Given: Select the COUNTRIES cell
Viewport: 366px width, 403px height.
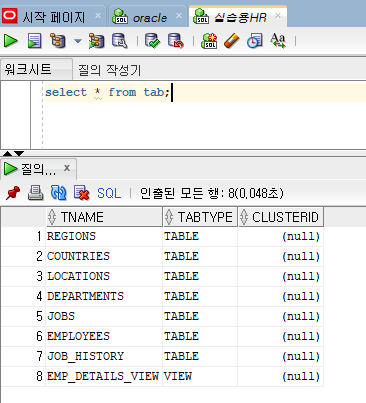Looking at the screenshot, I should point(104,256).
